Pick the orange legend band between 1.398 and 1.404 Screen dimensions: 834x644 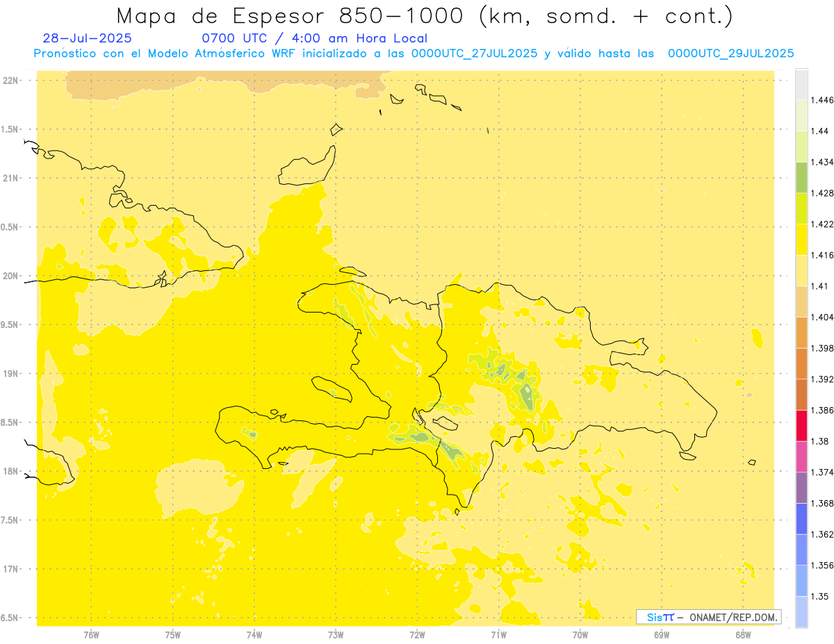click(801, 332)
